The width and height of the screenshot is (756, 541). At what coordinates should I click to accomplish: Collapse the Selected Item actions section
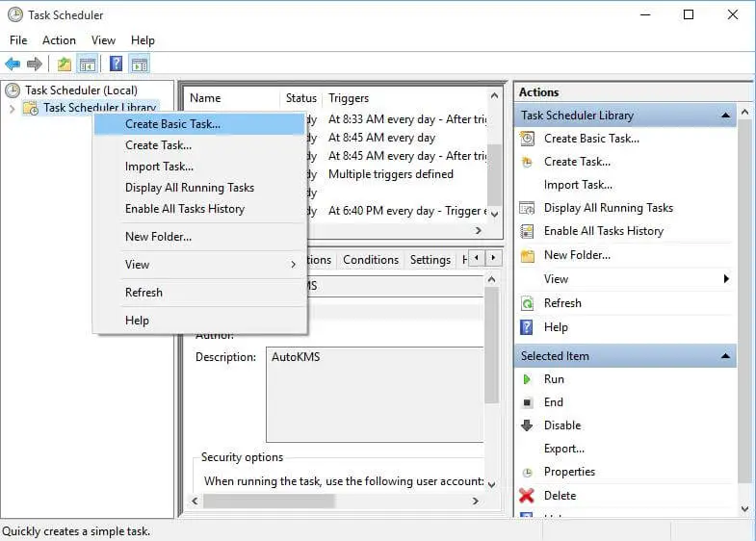click(725, 356)
